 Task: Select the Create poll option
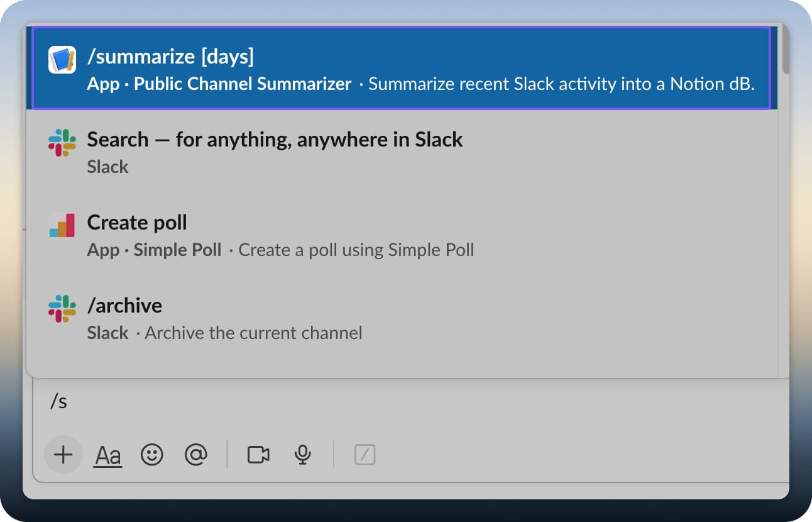[x=401, y=235]
